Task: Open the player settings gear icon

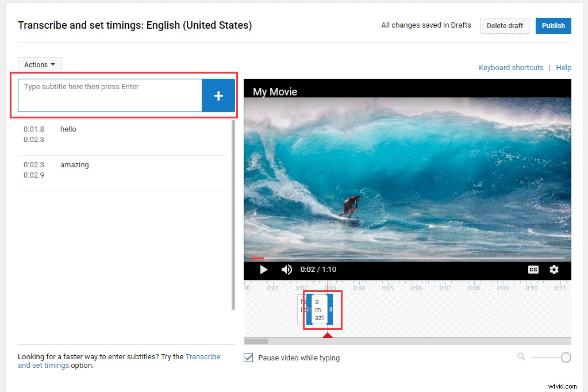Action: (554, 269)
